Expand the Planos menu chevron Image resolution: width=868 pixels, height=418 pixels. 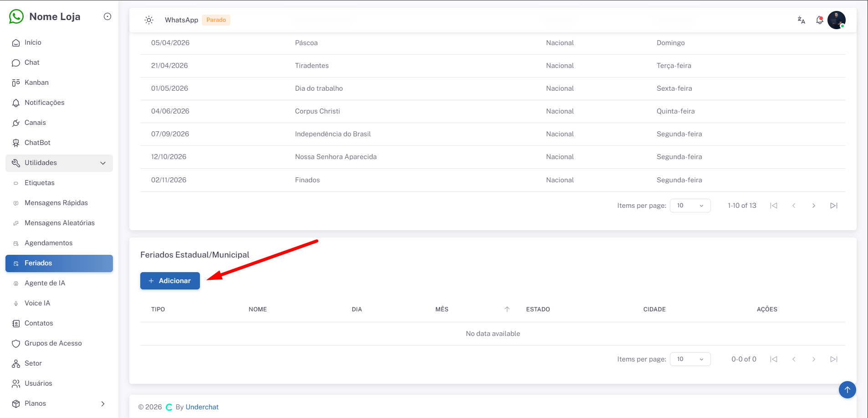[103, 403]
